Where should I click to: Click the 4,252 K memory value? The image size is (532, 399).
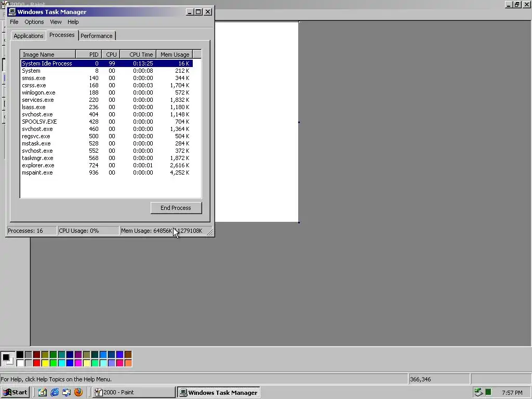pos(180,172)
